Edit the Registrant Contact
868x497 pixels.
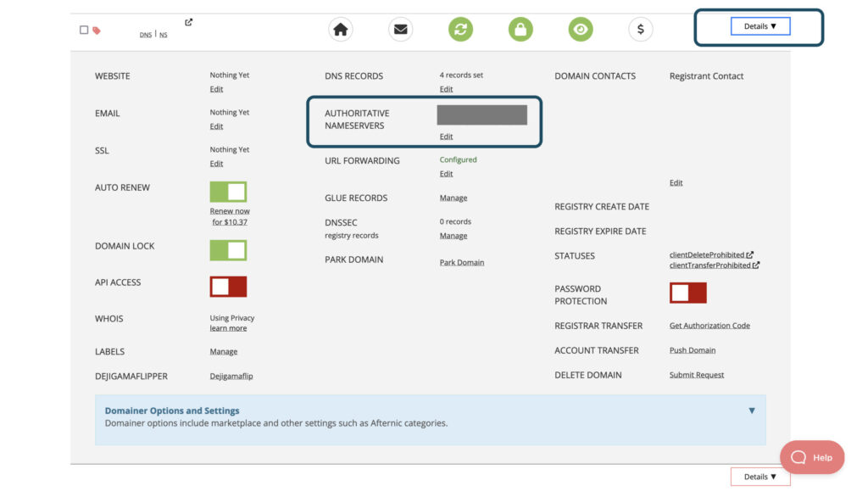676,183
